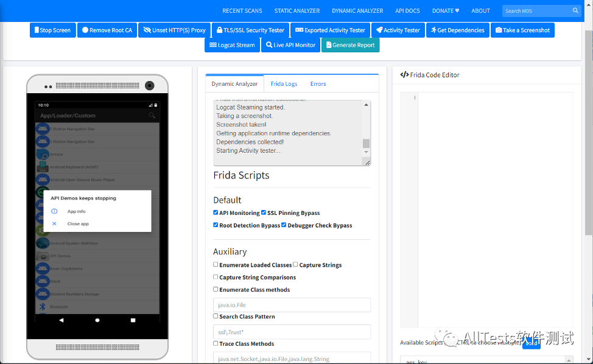Switch to the Dynamic Analyzer tab
The height and width of the screenshot is (364, 593).
[x=234, y=83]
